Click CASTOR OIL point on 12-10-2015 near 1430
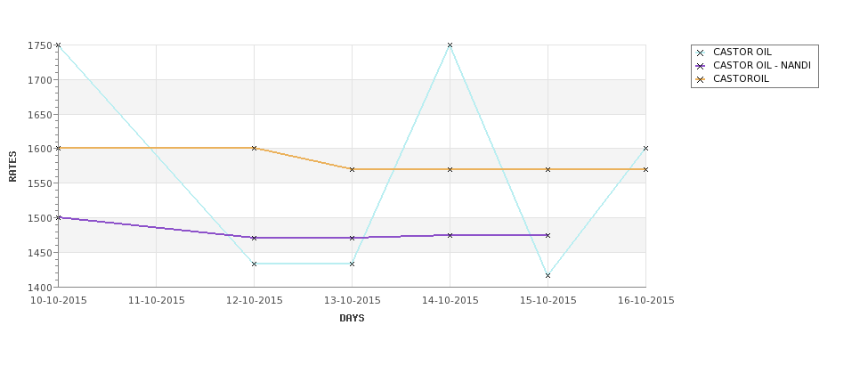This screenshot has width=868, height=382. [254, 264]
